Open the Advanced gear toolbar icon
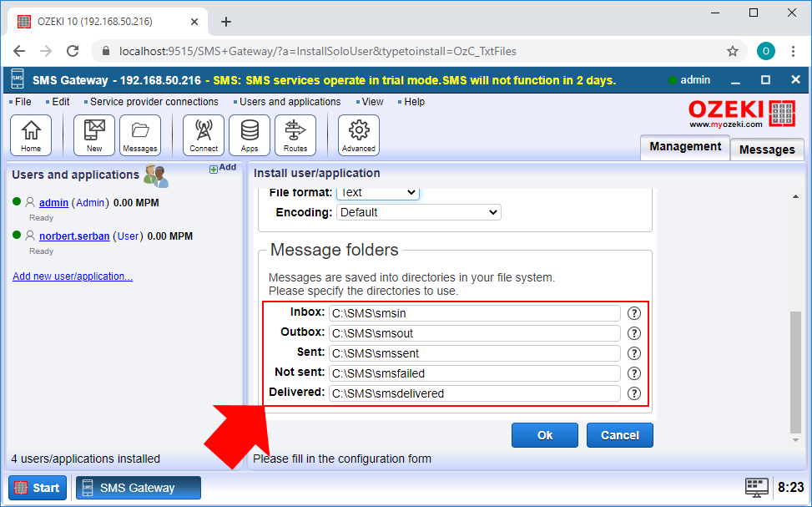Image resolution: width=812 pixels, height=507 pixels. pos(359,135)
